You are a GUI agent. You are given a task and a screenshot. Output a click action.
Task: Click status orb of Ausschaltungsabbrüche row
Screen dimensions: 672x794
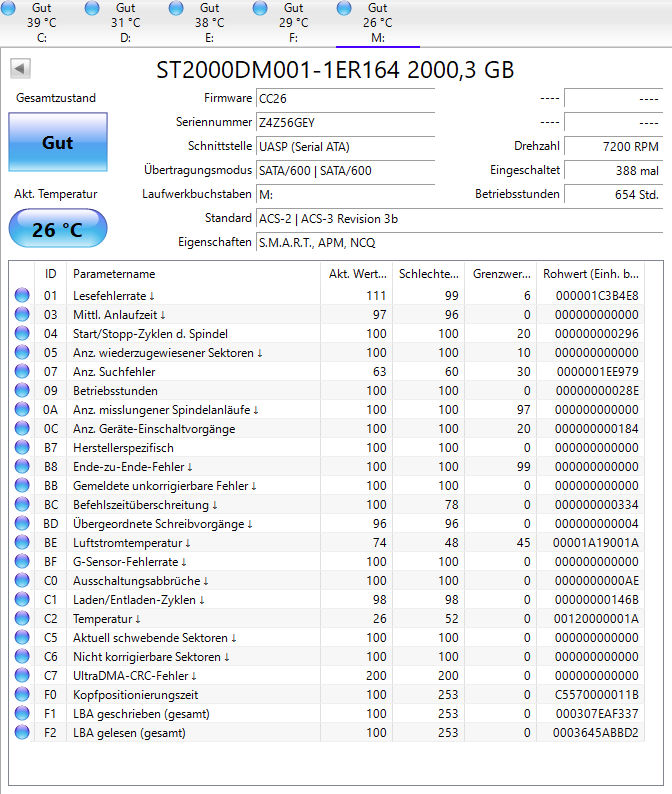coord(22,580)
